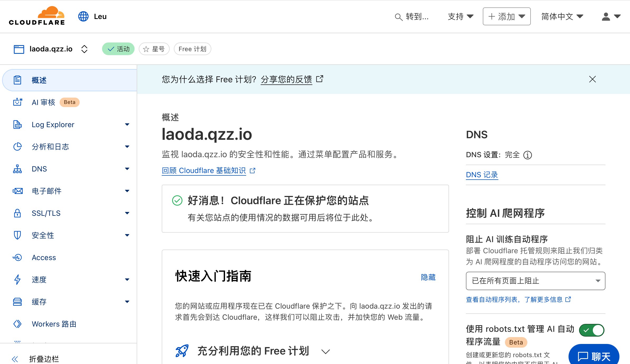The image size is (630, 364).
Task: Expand the 安全性 section arrow
Action: [127, 235]
